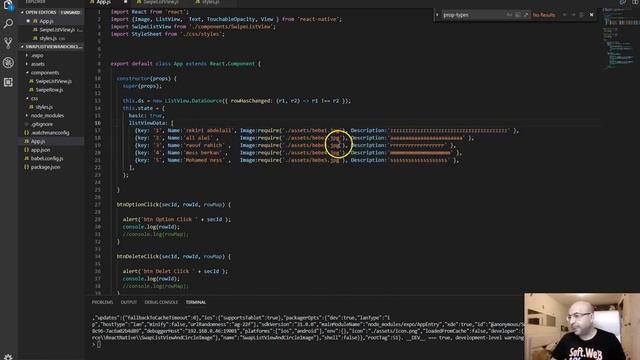Open the Explorer view in activity bar

(x=8, y=5)
